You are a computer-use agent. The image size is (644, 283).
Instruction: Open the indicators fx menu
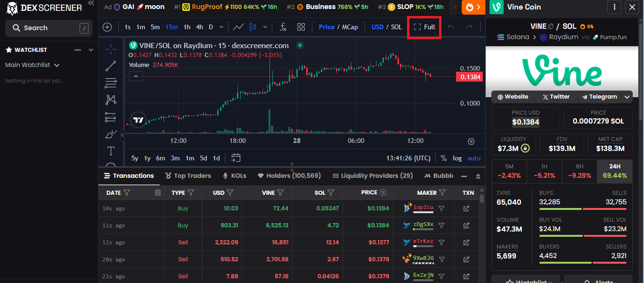click(x=283, y=27)
